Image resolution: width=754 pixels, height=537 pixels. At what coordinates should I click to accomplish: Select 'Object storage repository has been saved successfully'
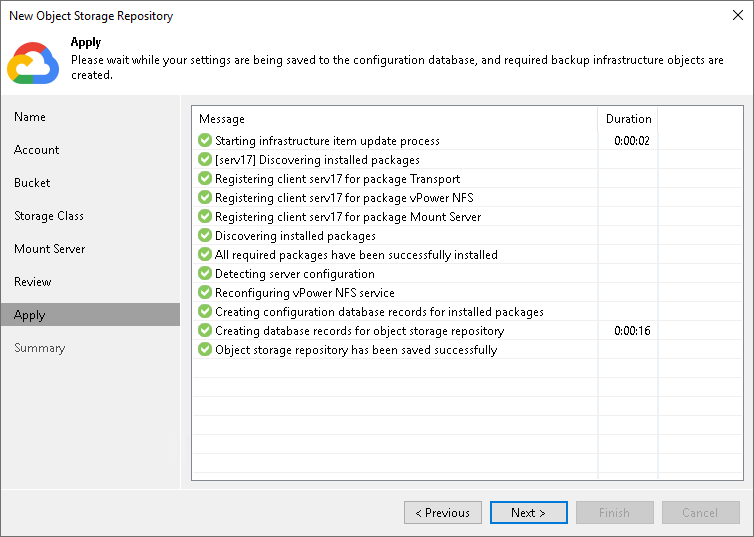pyautogui.click(x=356, y=350)
